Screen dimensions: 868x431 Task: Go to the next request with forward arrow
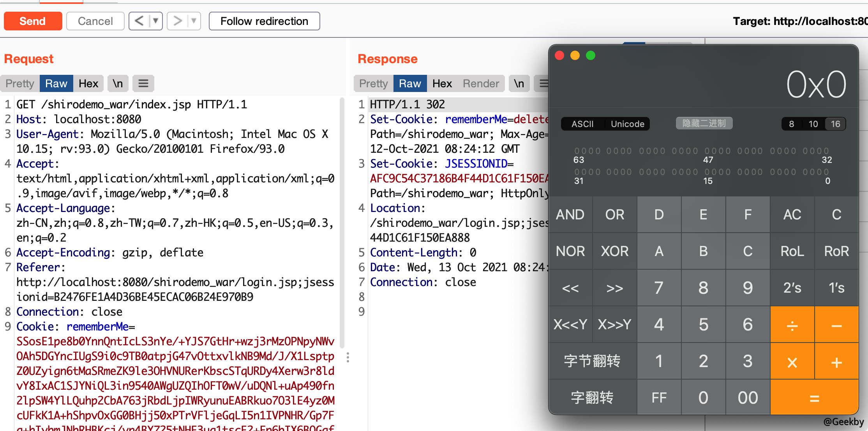[178, 21]
